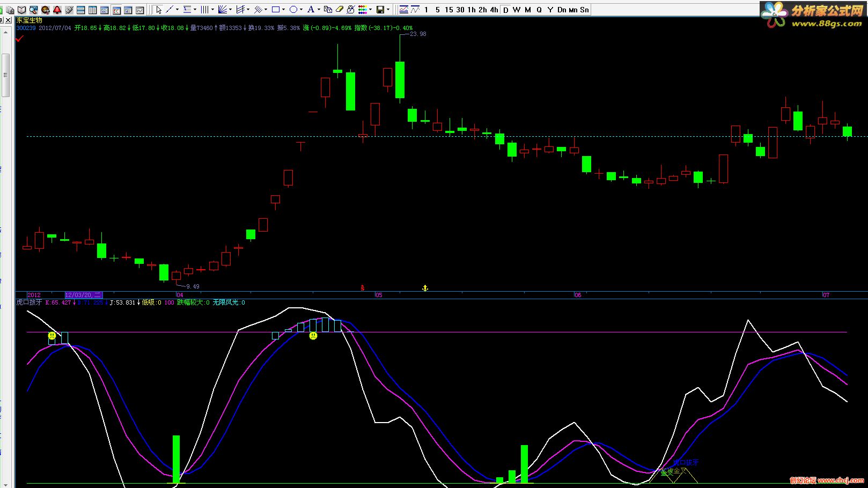Viewport: 868px width, 488px height.
Task: Switch to the 30-minute period
Action: pyautogui.click(x=460, y=10)
